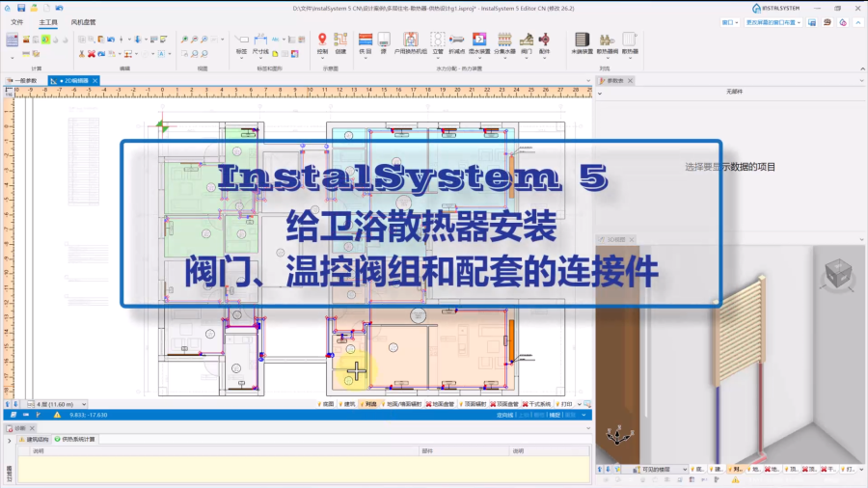Toggle the 列流 layer visibility
Image resolution: width=868 pixels, height=488 pixels.
(x=368, y=404)
